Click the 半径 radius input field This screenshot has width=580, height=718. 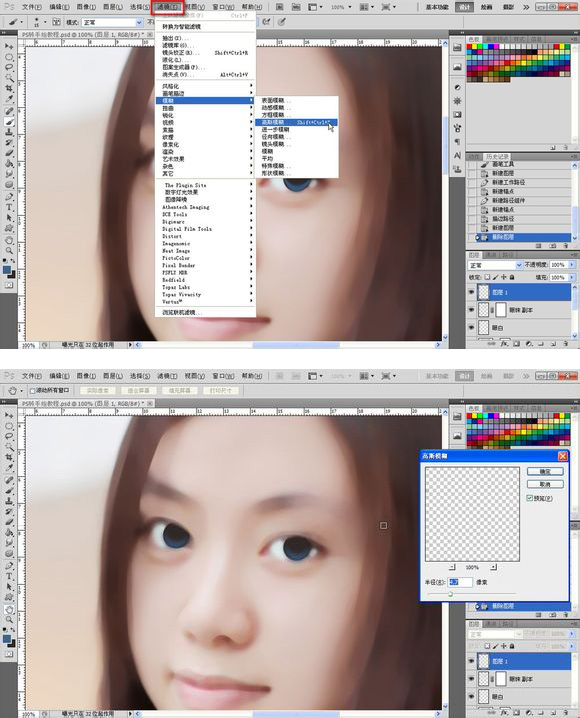click(x=460, y=582)
